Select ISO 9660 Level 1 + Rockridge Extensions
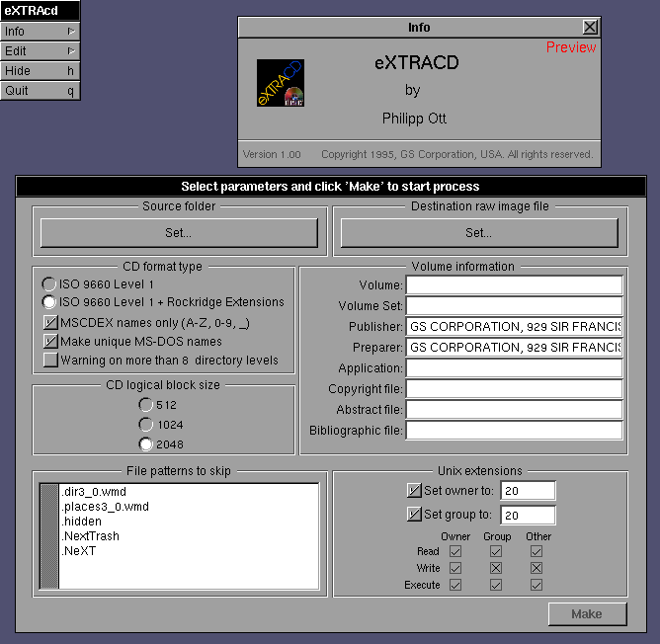 click(48, 302)
